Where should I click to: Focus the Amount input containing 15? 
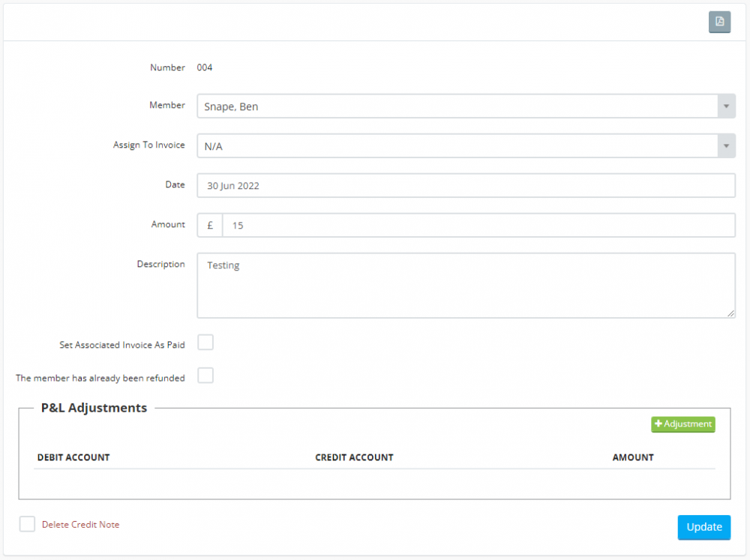click(478, 225)
